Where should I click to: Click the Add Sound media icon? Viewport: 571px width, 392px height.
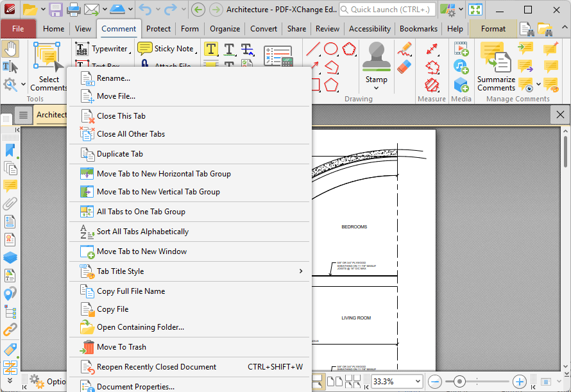pos(461,67)
